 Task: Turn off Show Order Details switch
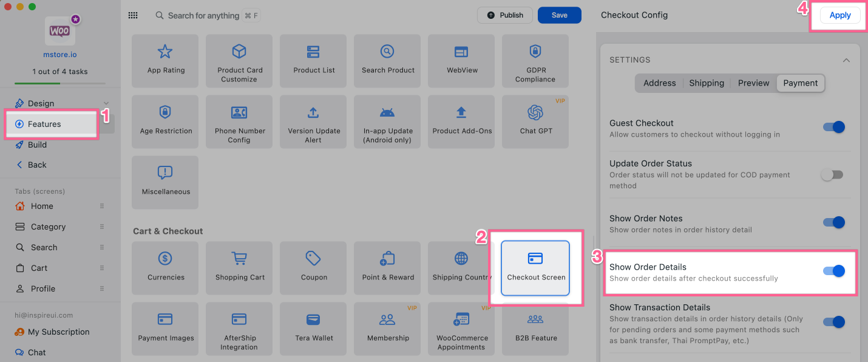point(833,271)
